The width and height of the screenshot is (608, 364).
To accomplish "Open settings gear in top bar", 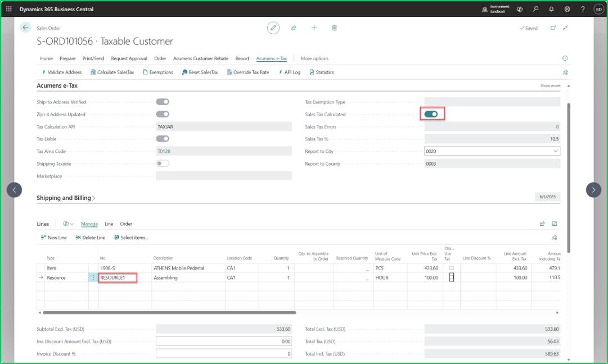I will point(567,9).
